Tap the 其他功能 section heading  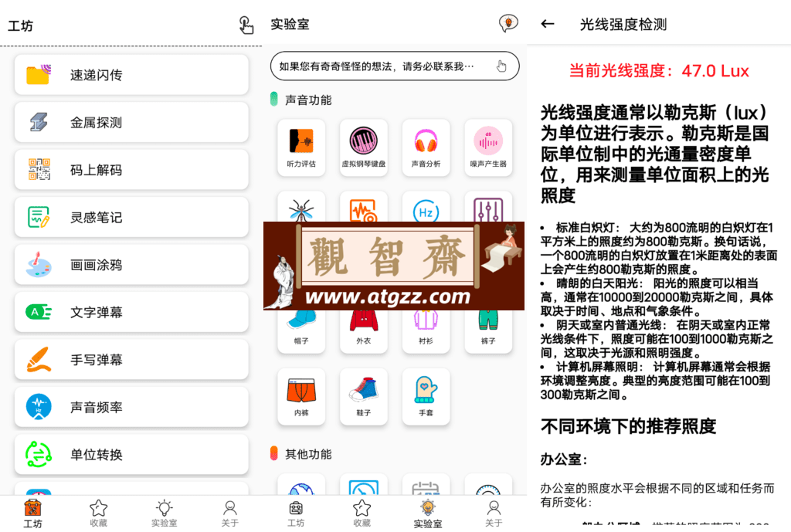(308, 454)
